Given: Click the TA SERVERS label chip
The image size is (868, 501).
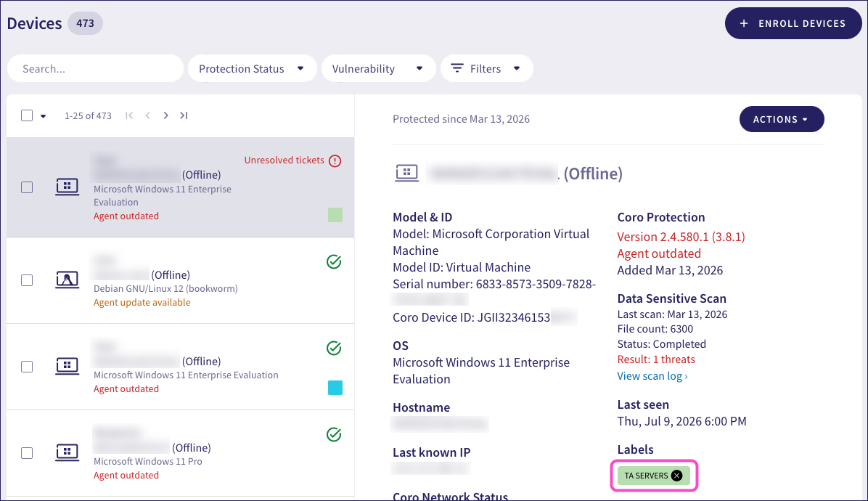Looking at the screenshot, I should (x=654, y=476).
